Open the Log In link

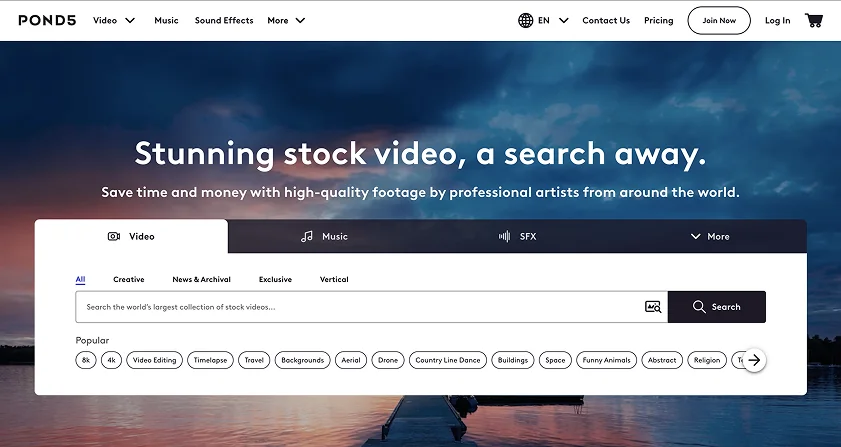click(x=778, y=20)
